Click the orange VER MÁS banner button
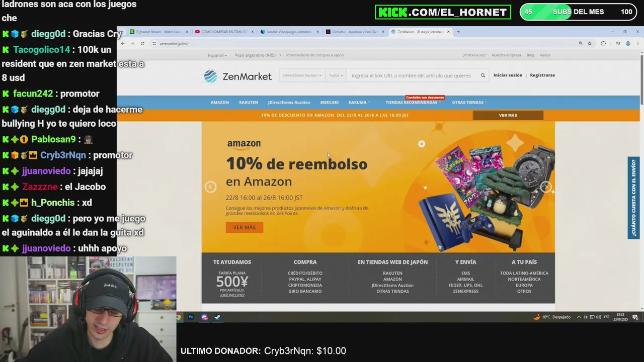The image size is (644, 362). pos(244,227)
